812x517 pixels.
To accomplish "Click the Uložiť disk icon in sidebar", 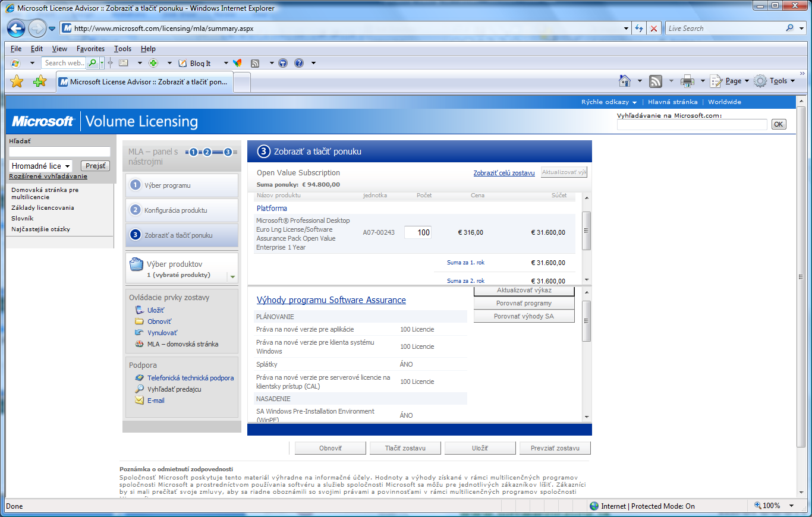I will (x=139, y=310).
